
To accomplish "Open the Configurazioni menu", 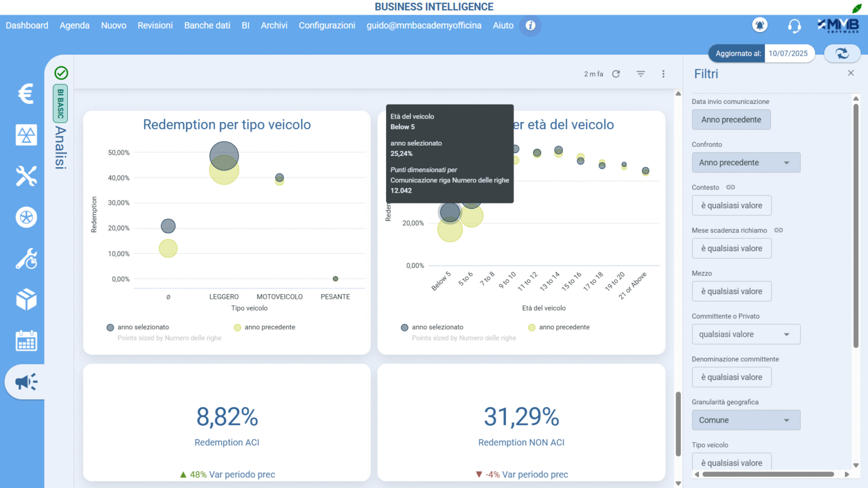I will (327, 25).
